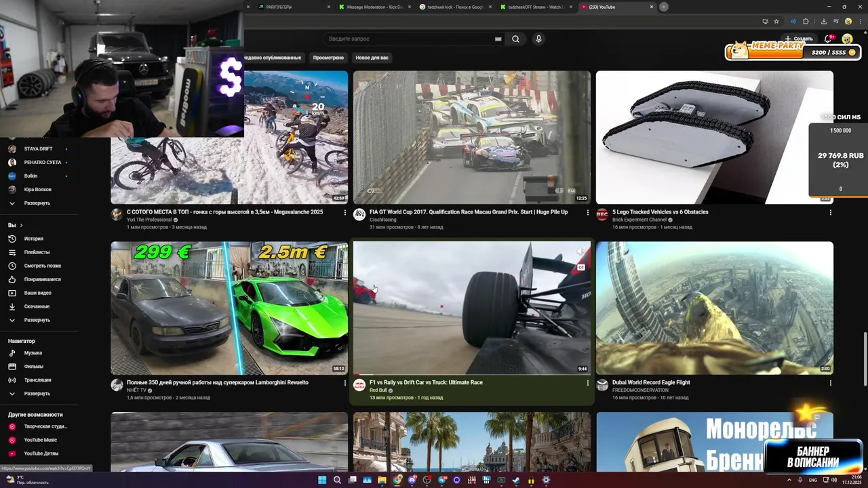Open STAYA DRIFT channel

coord(38,148)
